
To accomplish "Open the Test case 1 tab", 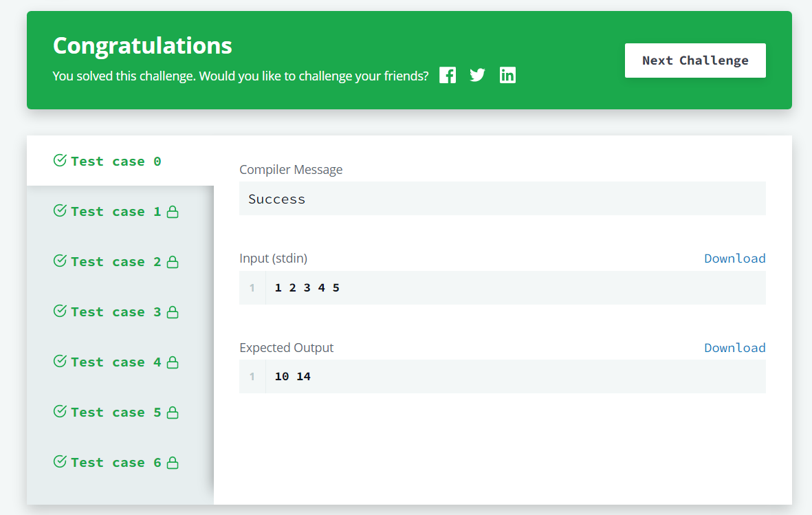I will (x=120, y=211).
